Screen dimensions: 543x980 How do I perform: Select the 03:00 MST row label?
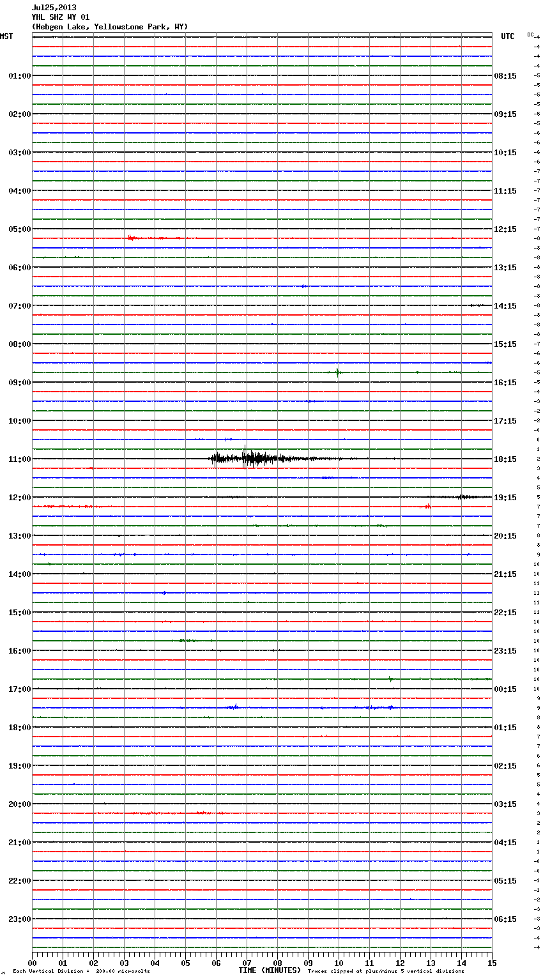point(19,153)
